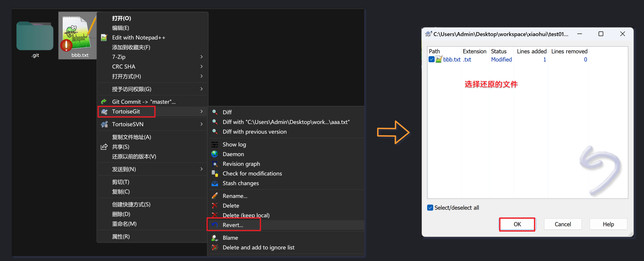Expand the TortoiseSVN submenu arrow
This screenshot has height=261, width=644.
[x=201, y=124]
